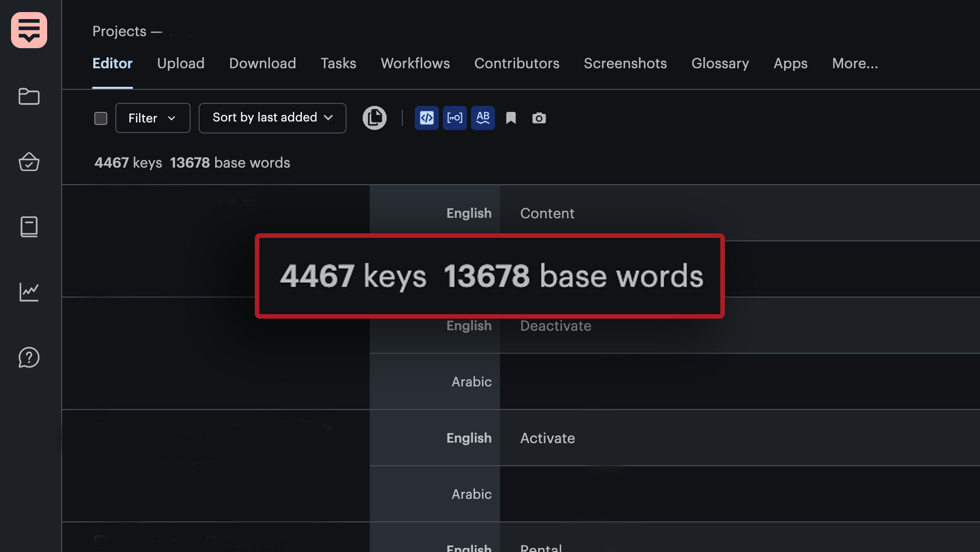Open the glossary book sidebar icon
This screenshot has width=980, height=552.
coord(29,227)
